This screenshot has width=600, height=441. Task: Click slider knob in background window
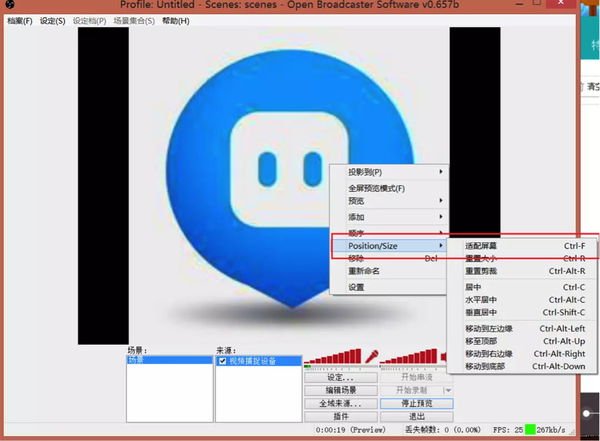coord(587,413)
